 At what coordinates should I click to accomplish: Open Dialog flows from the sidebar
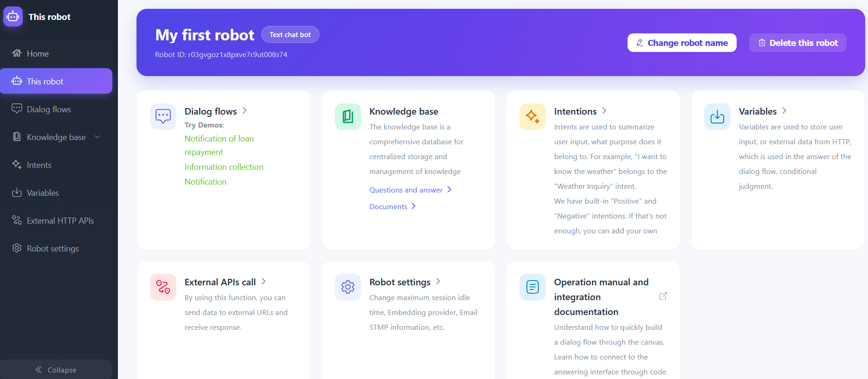tap(56, 109)
